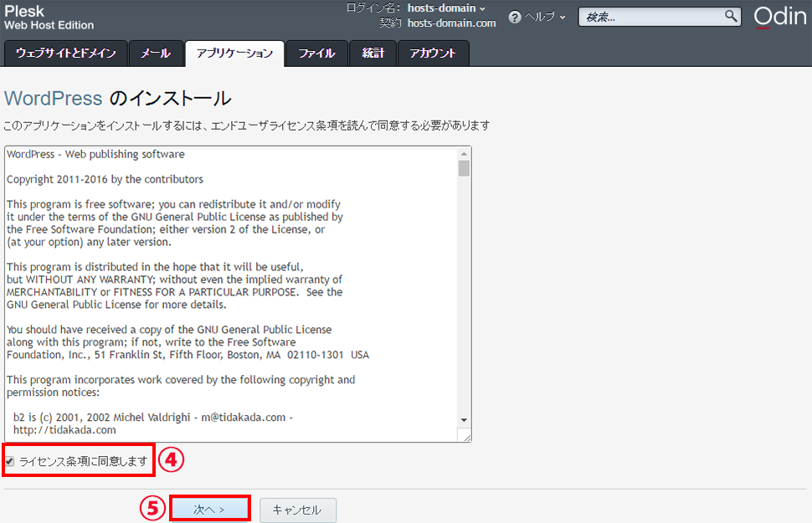
Task: Click the help question mark icon
Action: [514, 18]
